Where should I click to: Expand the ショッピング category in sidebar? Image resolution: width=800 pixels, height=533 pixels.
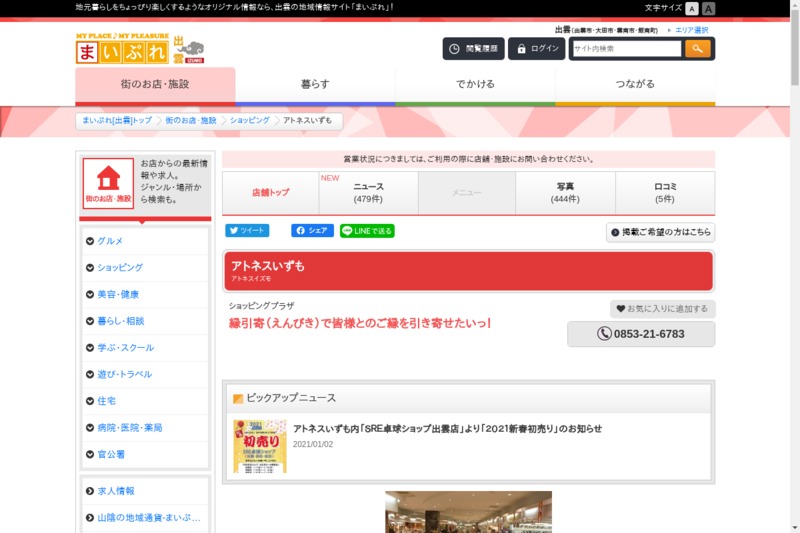119,268
